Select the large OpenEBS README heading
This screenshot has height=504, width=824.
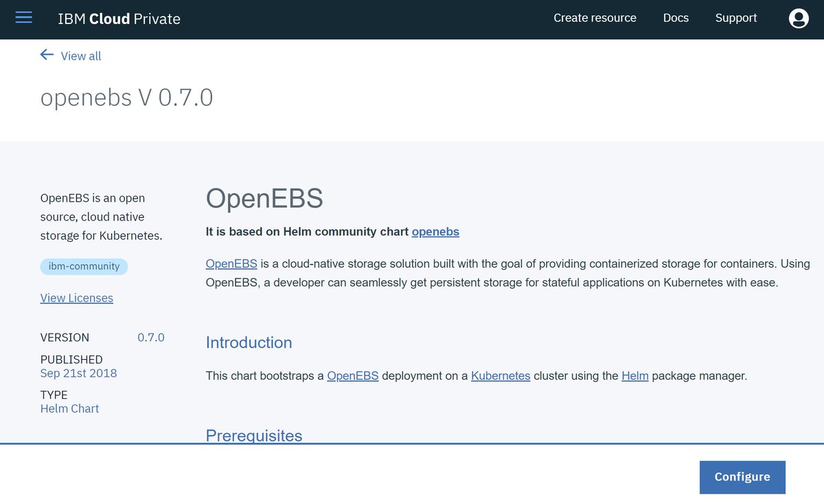pyautogui.click(x=264, y=199)
